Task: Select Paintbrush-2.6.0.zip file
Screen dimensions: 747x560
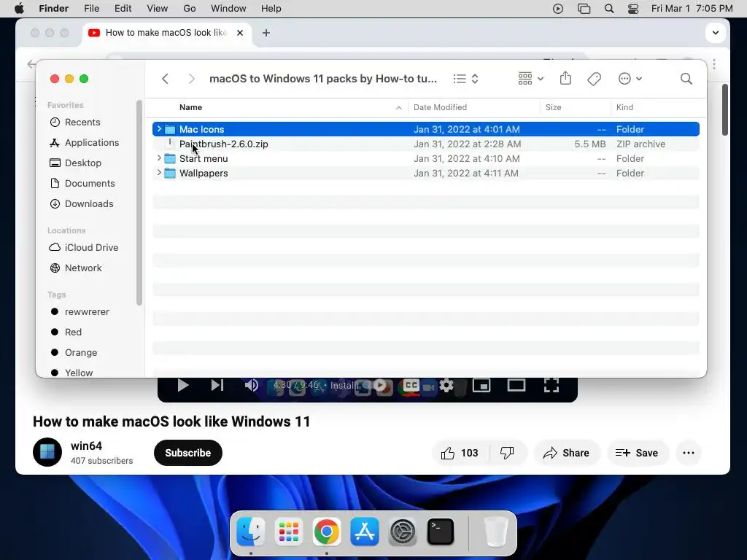Action: point(426,144)
